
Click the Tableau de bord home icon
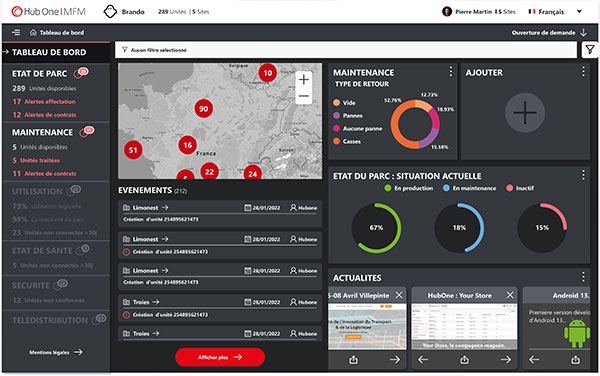[x=33, y=33]
